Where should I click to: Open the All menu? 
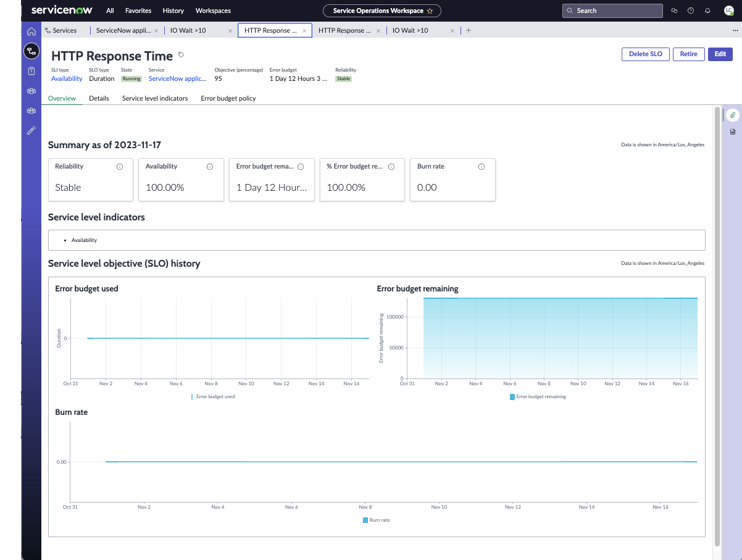click(x=110, y=10)
